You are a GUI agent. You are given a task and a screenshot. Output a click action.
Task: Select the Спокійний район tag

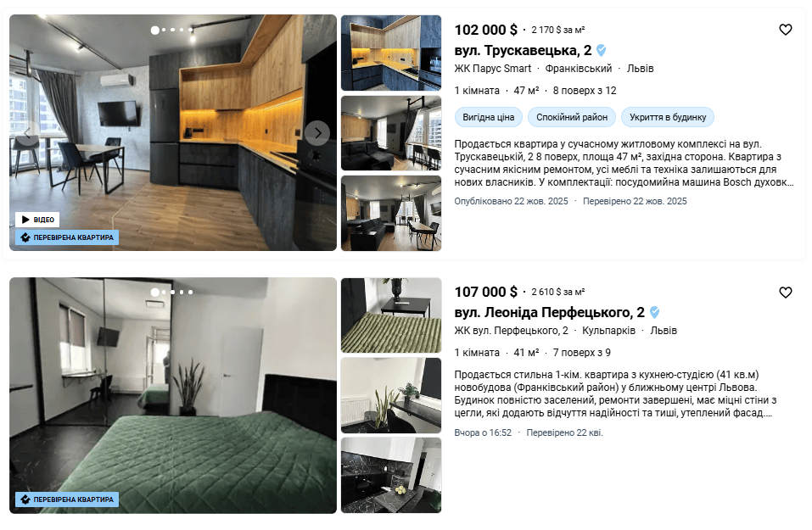[572, 117]
